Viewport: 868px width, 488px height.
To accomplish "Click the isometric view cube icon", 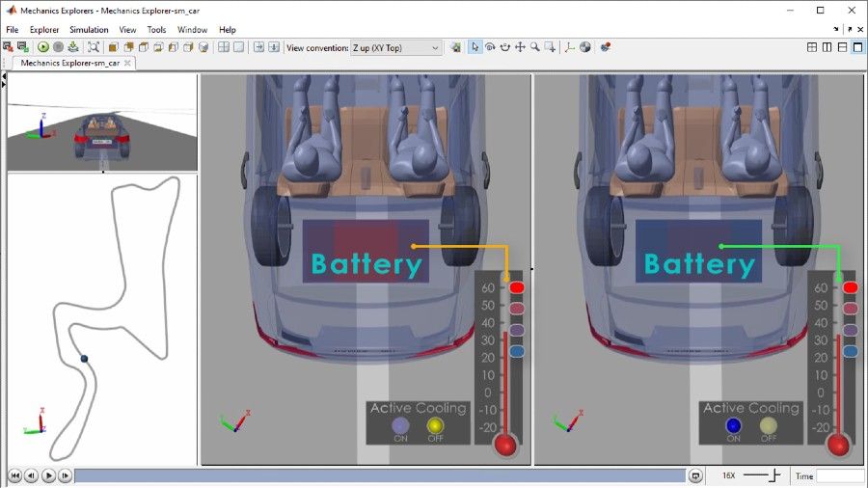I will tap(113, 47).
